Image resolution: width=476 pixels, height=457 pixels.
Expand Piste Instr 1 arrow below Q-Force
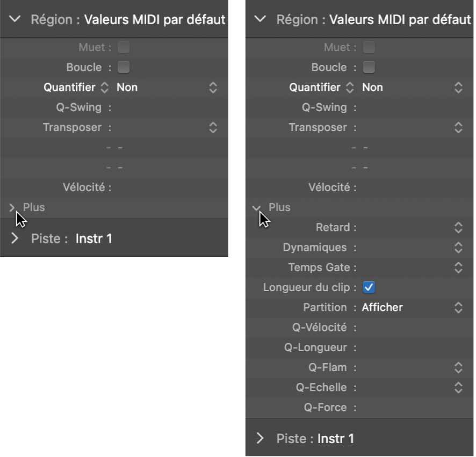point(261,438)
